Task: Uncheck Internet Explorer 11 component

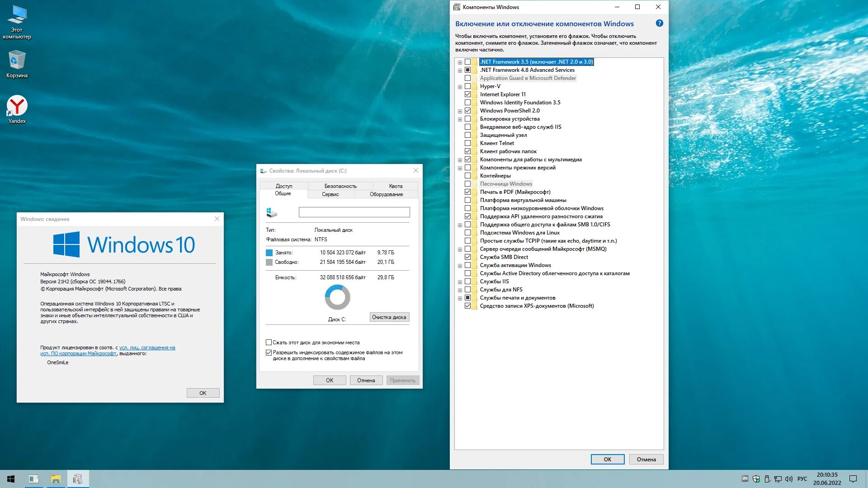Action: (x=467, y=94)
